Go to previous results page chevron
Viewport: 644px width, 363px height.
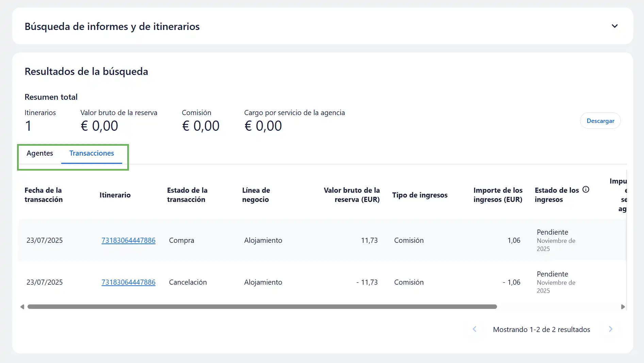475,329
